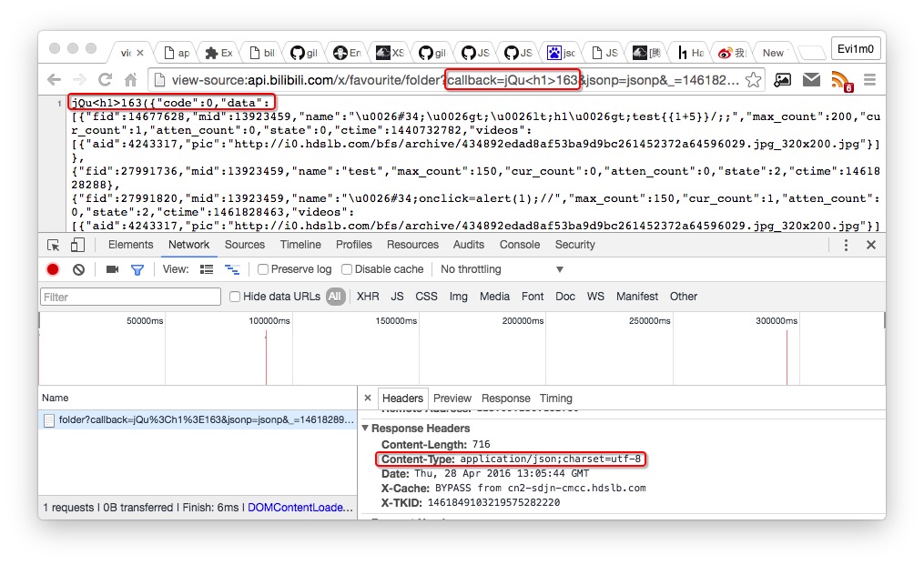Toggle the overview waterfall view icon

point(232,269)
